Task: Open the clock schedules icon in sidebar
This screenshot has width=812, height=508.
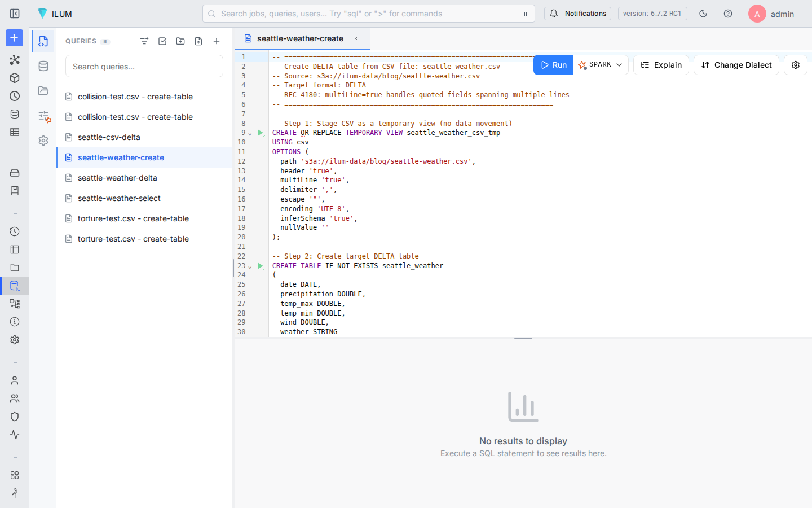Action: [x=15, y=96]
